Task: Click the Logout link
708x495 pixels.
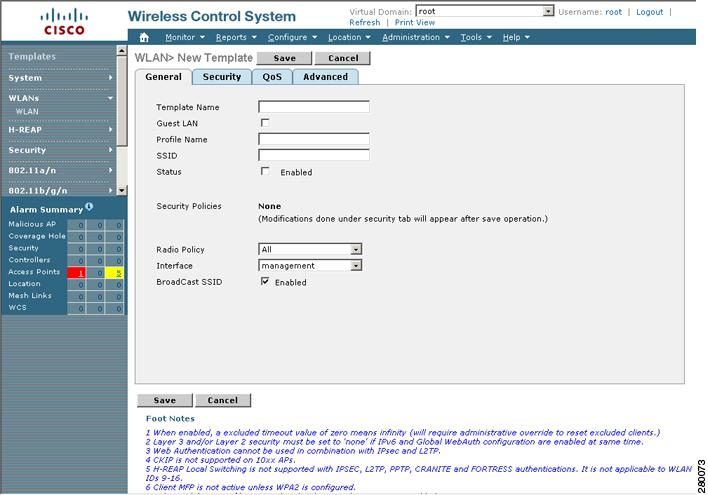Action: pyautogui.click(x=649, y=12)
